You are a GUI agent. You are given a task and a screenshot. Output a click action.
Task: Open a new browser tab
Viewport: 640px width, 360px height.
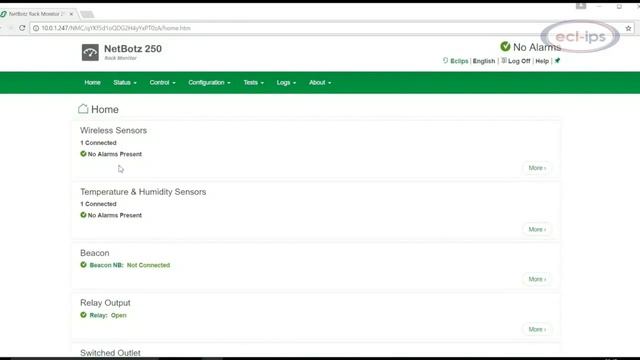(x=87, y=14)
